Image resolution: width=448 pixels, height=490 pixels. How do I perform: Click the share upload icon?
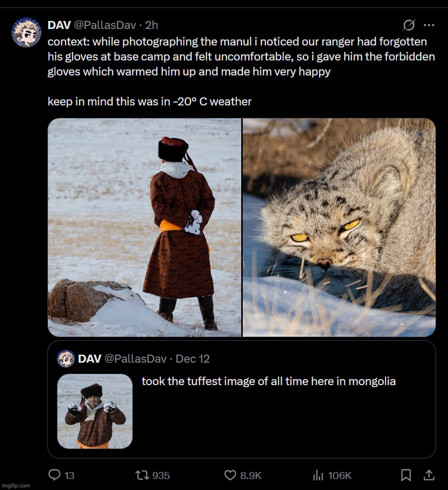[x=429, y=476]
